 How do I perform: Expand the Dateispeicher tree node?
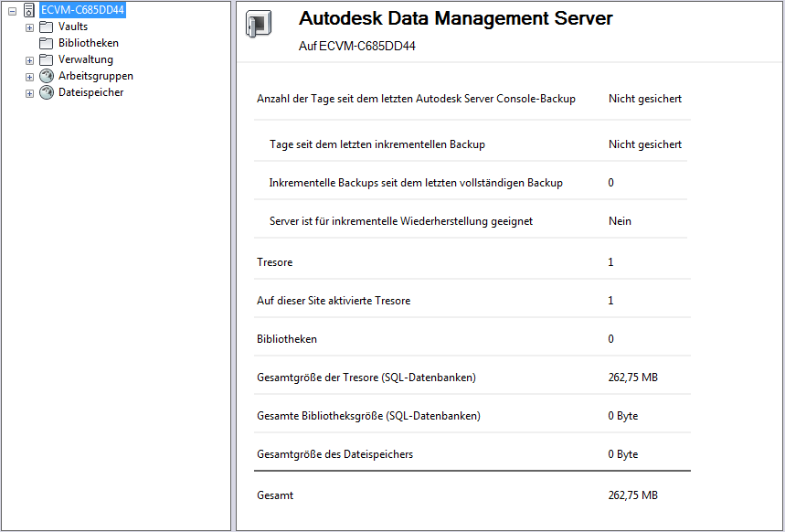[29, 93]
